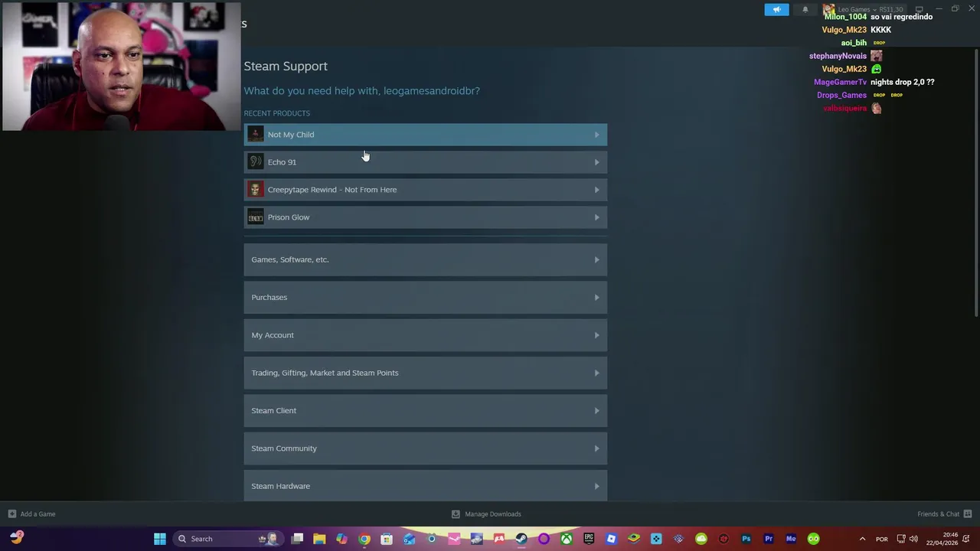Screen dimensions: 980x551
Task: Expand the My Account support category
Action: (x=425, y=335)
